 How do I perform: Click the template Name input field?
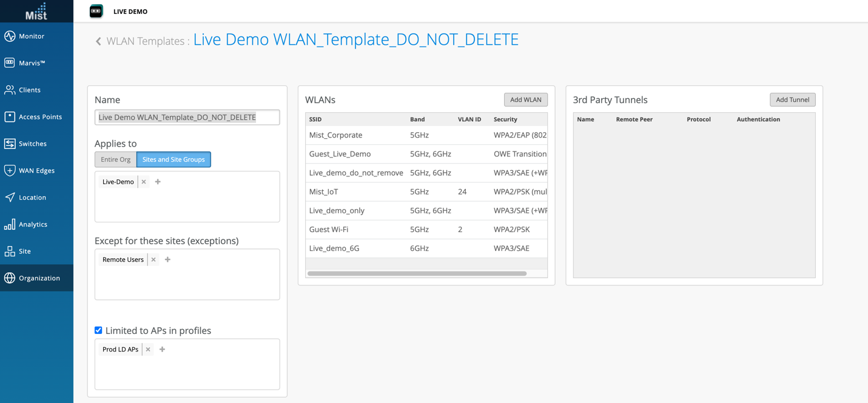point(187,117)
